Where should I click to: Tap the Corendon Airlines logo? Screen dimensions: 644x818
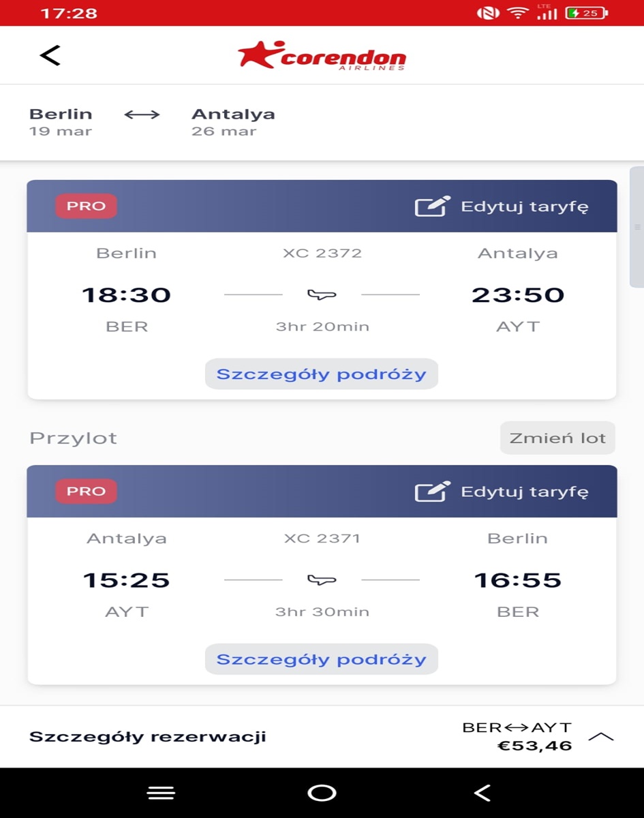(x=322, y=55)
